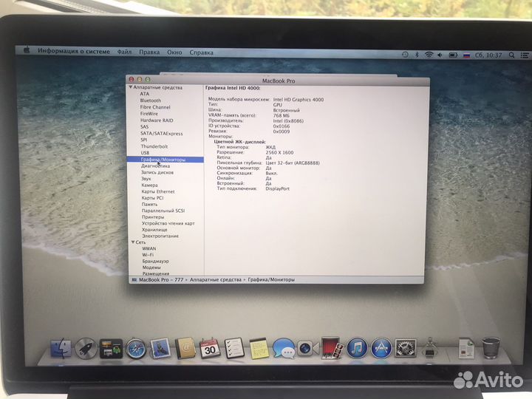This screenshot has width=532, height=399.
Task: Select USB in the sidebar
Action: point(145,153)
